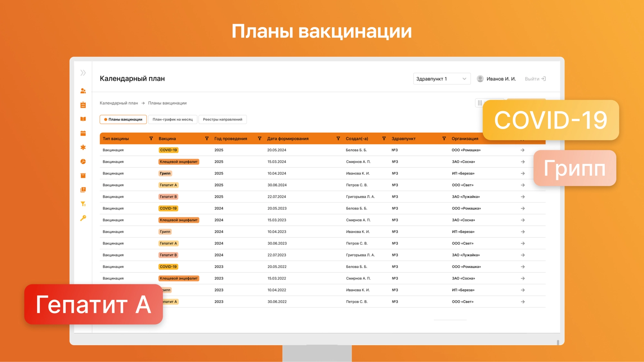Switch to the План-график на месяц tab
The width and height of the screenshot is (644, 362).
(173, 119)
